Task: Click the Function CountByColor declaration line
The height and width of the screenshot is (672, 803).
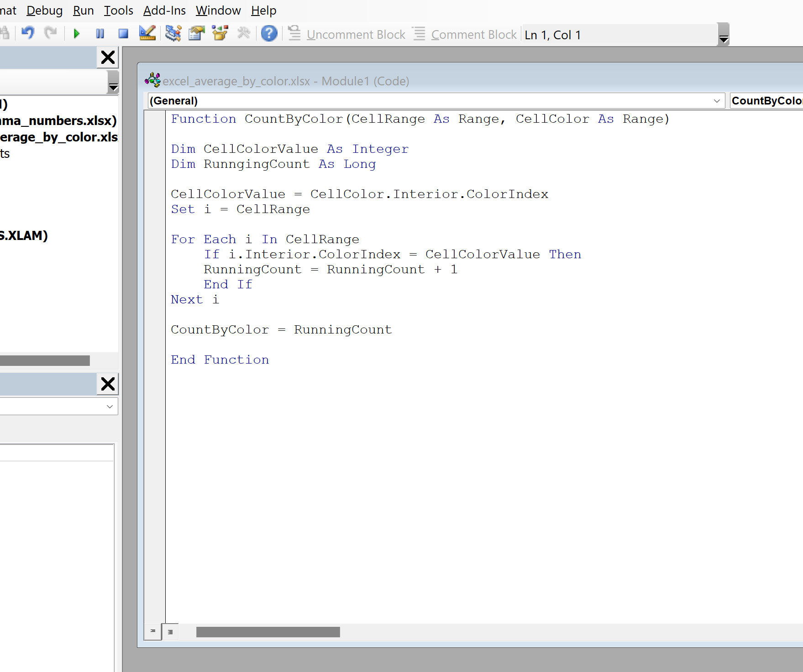Action: [420, 119]
